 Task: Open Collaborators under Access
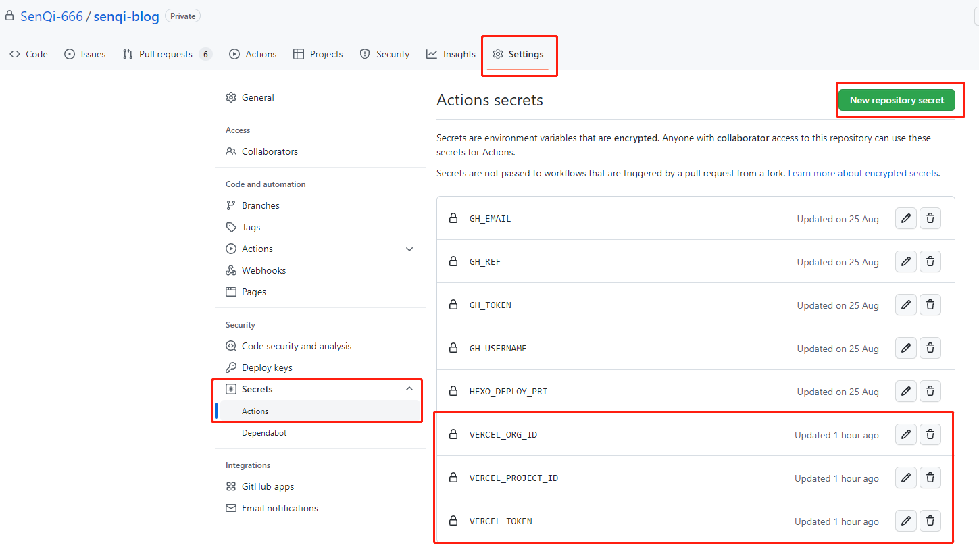[270, 151]
